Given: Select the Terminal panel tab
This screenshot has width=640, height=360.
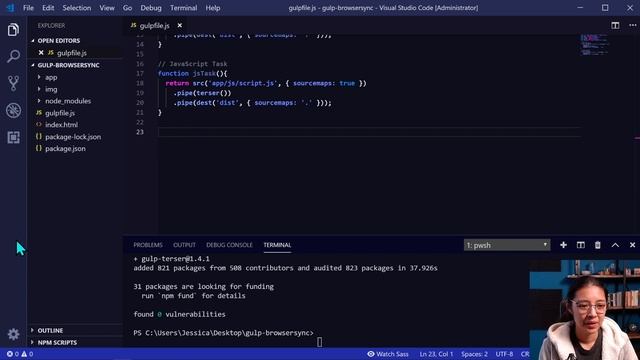Looking at the screenshot, I should point(277,245).
